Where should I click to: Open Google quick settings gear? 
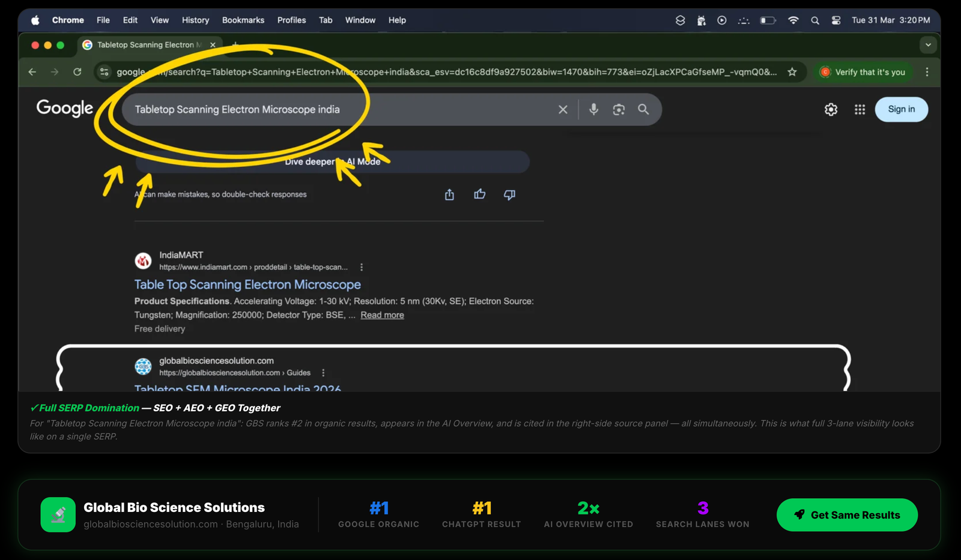tap(831, 109)
